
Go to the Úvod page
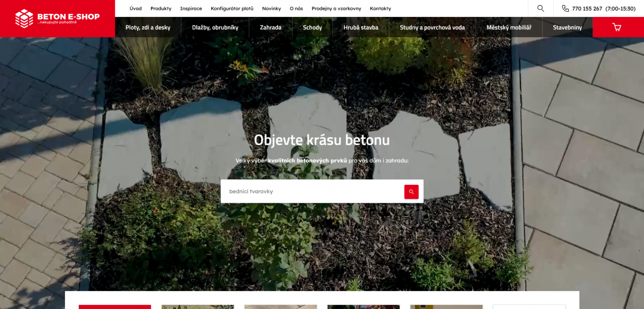pos(135,8)
